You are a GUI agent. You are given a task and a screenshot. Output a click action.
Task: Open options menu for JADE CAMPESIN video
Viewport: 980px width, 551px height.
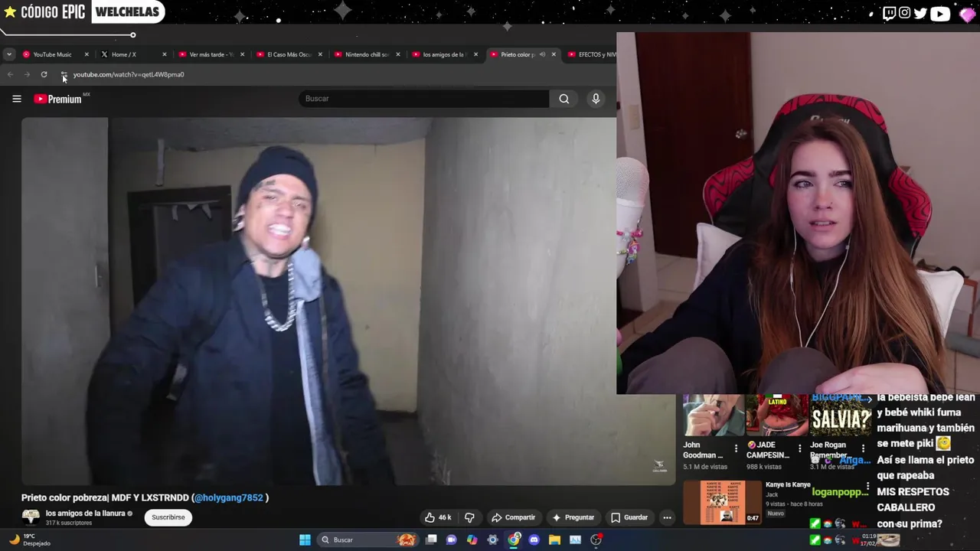pos(799,448)
